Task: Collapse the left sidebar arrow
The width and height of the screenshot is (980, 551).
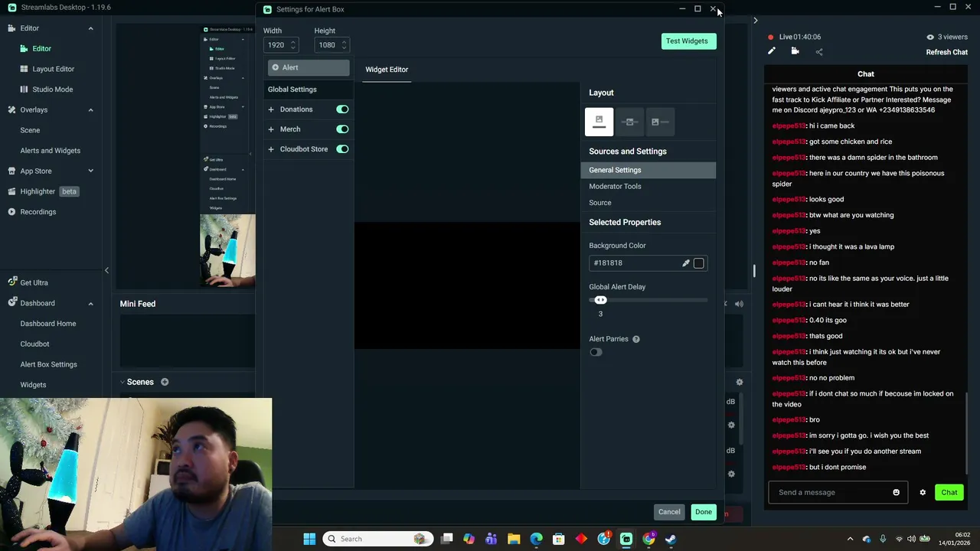Action: (x=106, y=270)
